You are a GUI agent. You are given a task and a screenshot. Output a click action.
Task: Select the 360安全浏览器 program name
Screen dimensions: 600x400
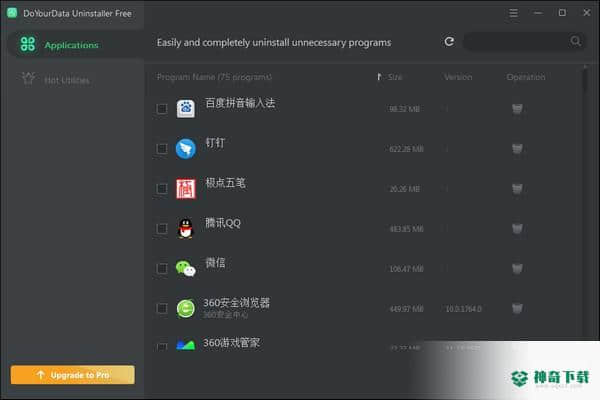pyautogui.click(x=236, y=303)
